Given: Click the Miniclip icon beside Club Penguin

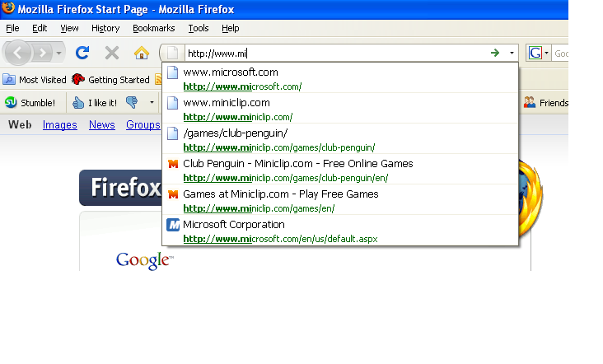Looking at the screenshot, I should [173, 164].
